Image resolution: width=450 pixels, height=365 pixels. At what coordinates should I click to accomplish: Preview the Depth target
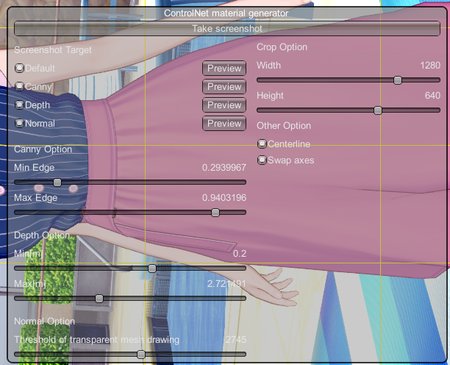(224, 105)
